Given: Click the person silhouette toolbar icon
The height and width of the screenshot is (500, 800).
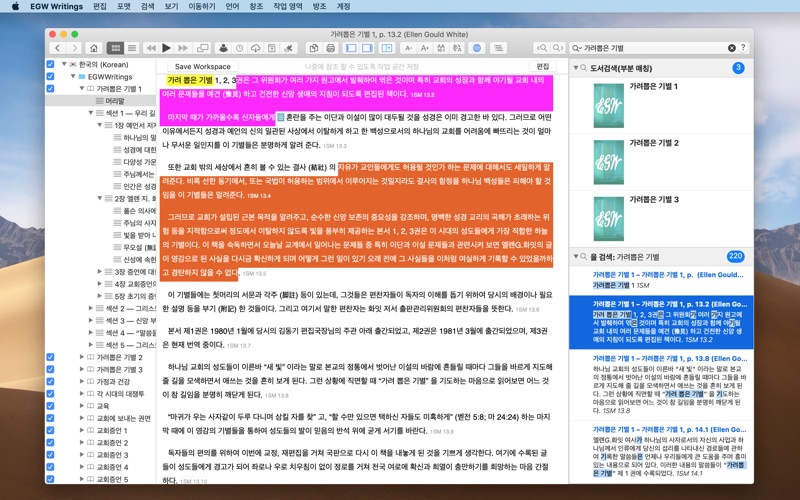Looking at the screenshot, I should coord(223,48).
